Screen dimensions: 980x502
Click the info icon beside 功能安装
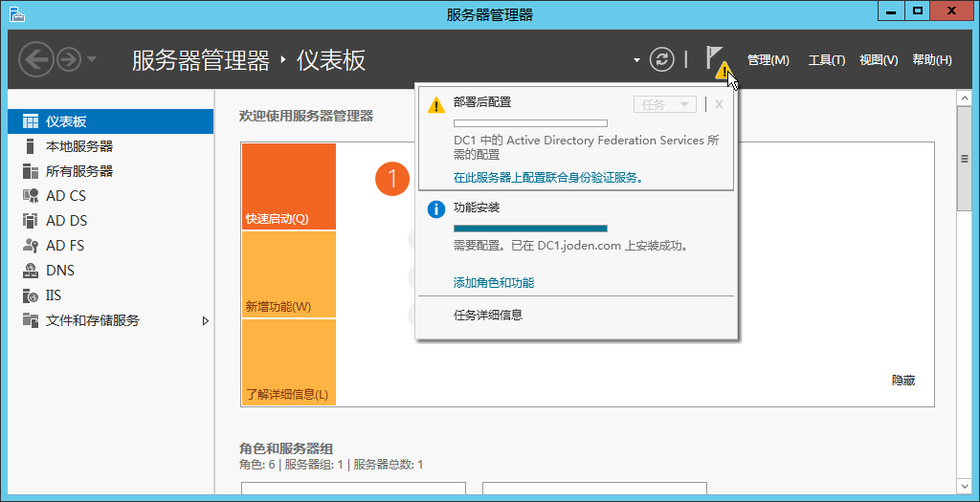[436, 209]
